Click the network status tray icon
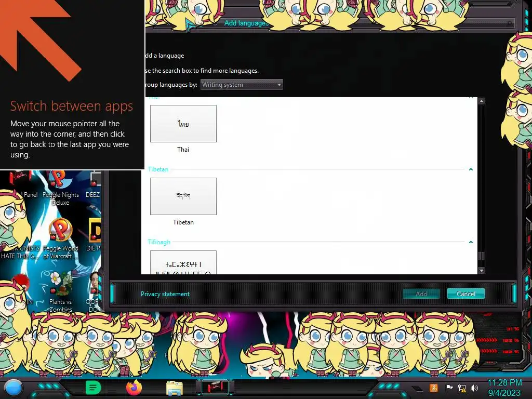The width and height of the screenshot is (532, 399). [x=461, y=388]
